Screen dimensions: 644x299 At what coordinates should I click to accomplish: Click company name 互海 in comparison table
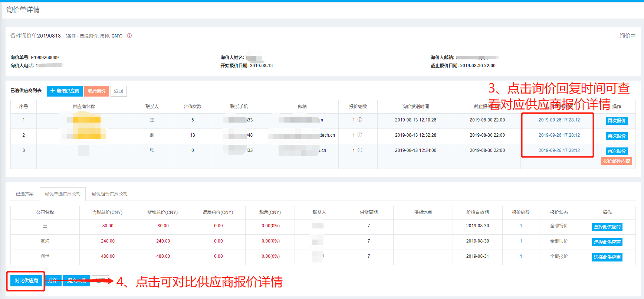click(45, 241)
